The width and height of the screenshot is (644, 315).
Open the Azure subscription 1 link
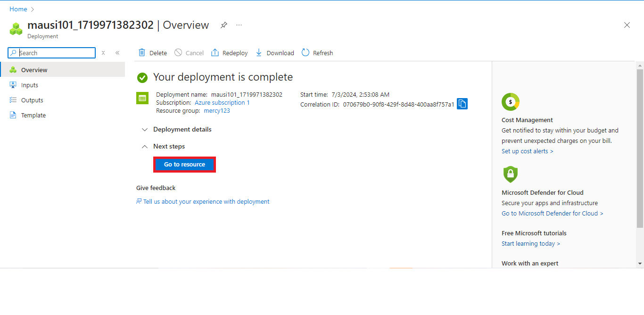(222, 102)
